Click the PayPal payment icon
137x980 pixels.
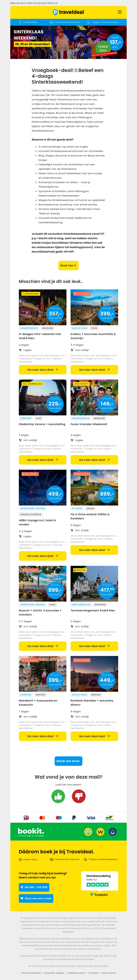click(74, 818)
